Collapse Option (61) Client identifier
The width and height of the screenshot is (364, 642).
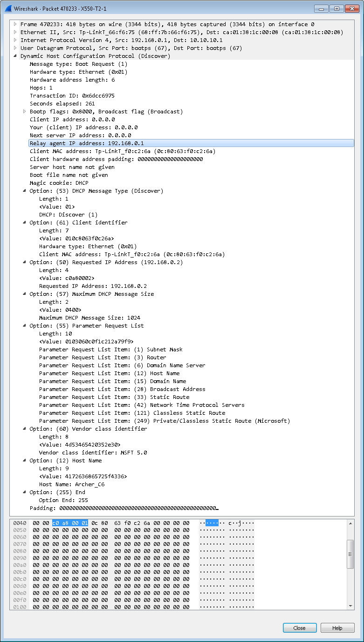pos(25,223)
